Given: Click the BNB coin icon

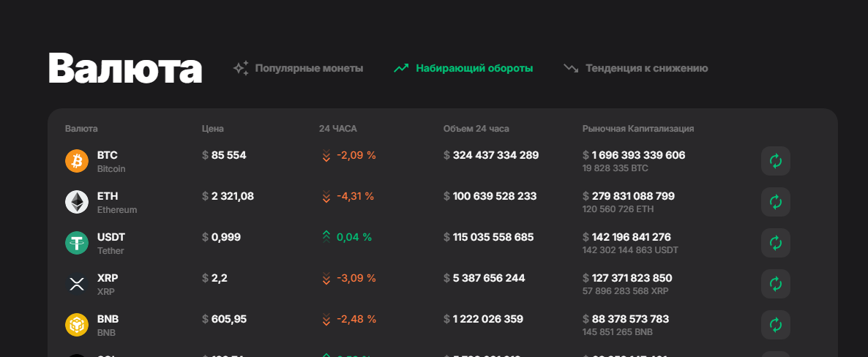Looking at the screenshot, I should pos(77,325).
